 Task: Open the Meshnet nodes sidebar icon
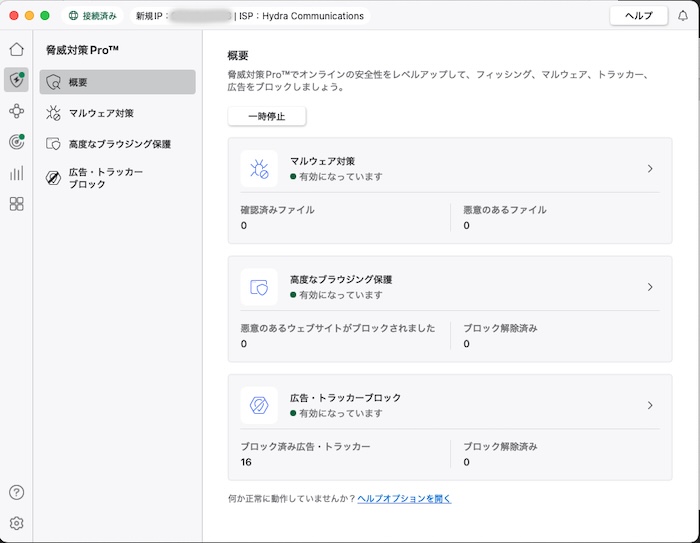(17, 111)
